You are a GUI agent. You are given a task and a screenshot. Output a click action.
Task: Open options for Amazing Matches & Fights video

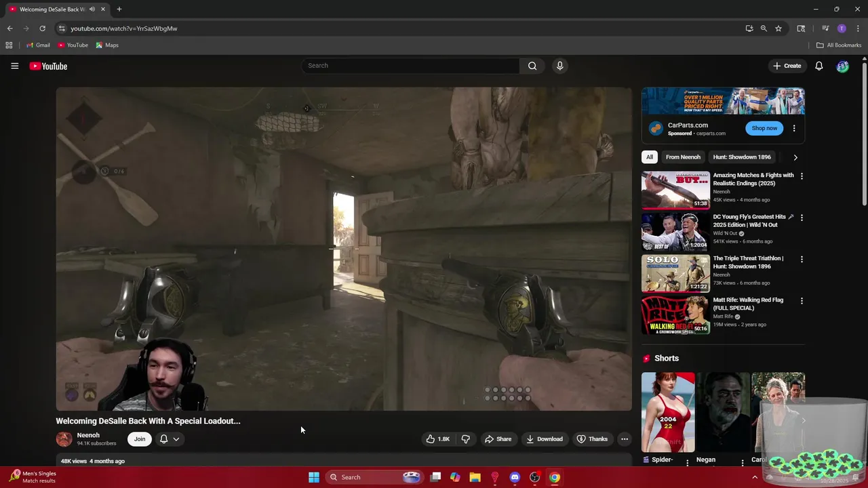pos(802,176)
